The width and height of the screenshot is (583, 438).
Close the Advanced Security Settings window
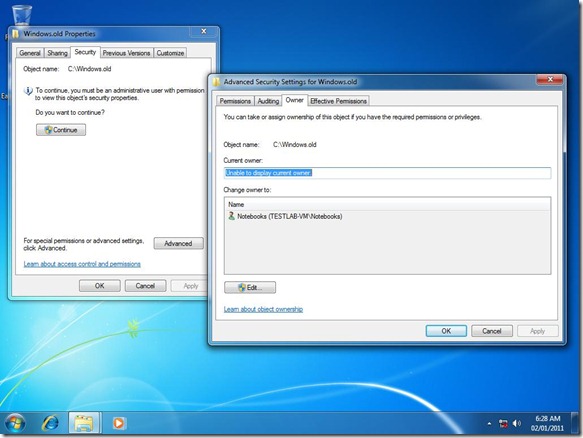point(550,80)
